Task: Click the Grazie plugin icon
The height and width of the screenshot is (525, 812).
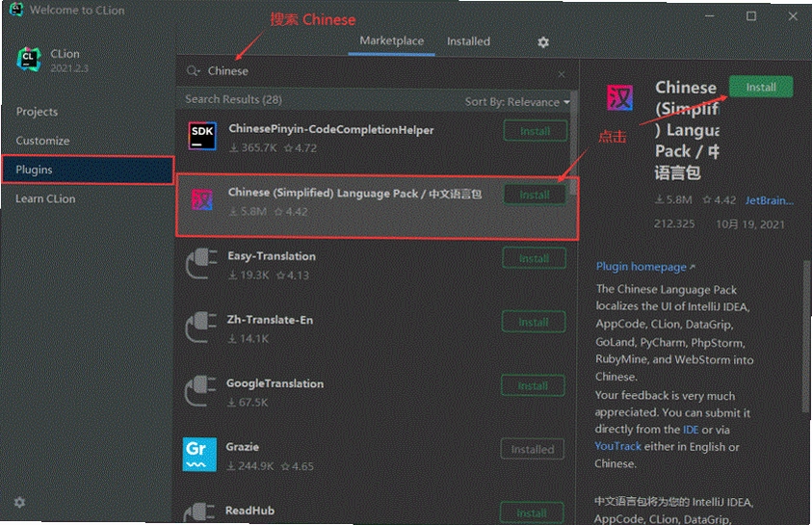Action: pyautogui.click(x=199, y=455)
